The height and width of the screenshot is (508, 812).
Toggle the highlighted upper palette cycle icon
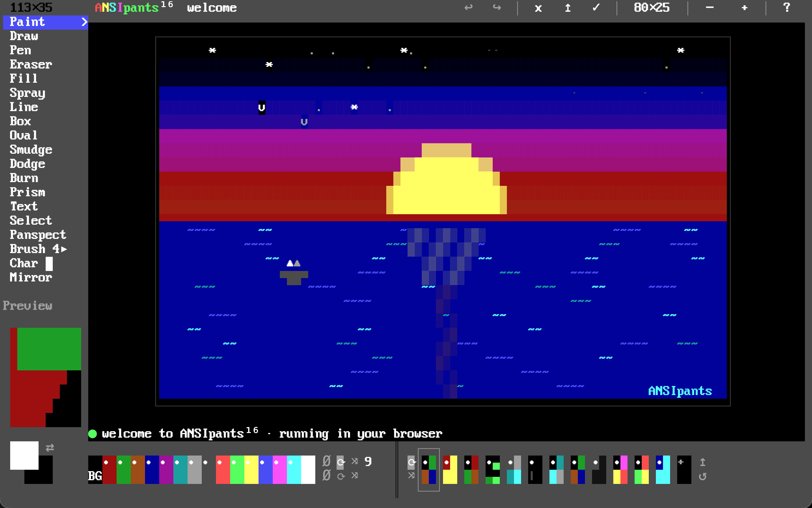[341, 462]
